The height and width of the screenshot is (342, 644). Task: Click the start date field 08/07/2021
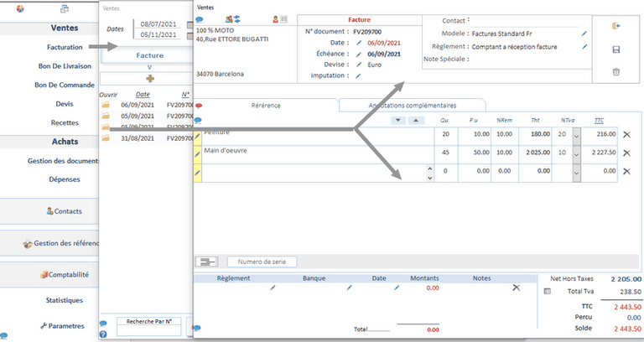coord(158,24)
